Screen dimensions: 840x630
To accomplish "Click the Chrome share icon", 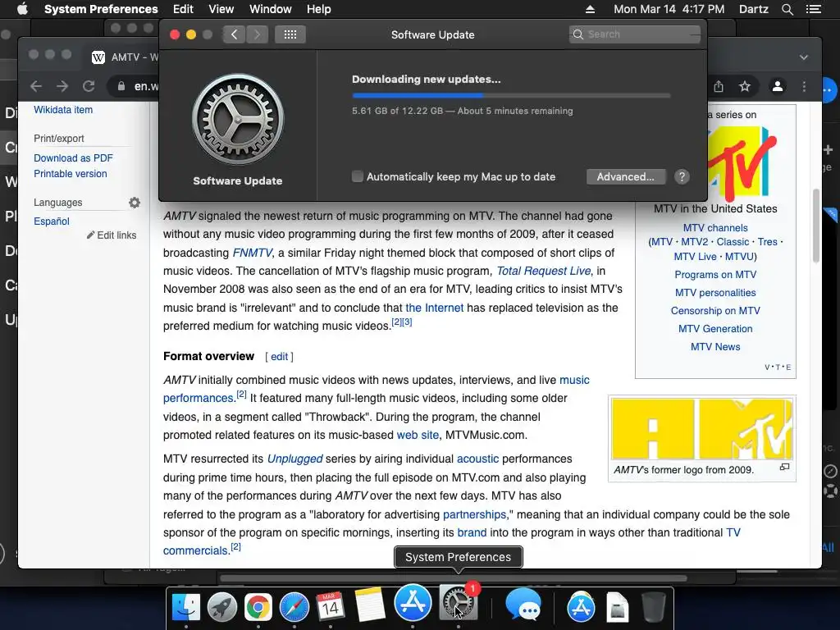I will (719, 86).
